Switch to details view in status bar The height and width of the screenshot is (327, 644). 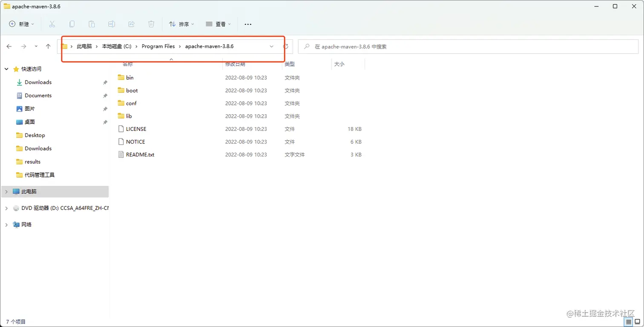tap(628, 322)
